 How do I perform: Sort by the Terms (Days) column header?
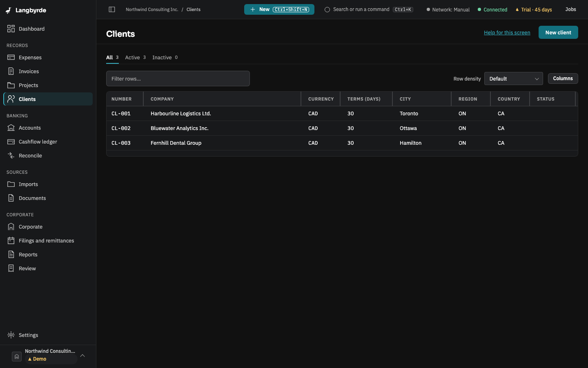click(x=366, y=99)
